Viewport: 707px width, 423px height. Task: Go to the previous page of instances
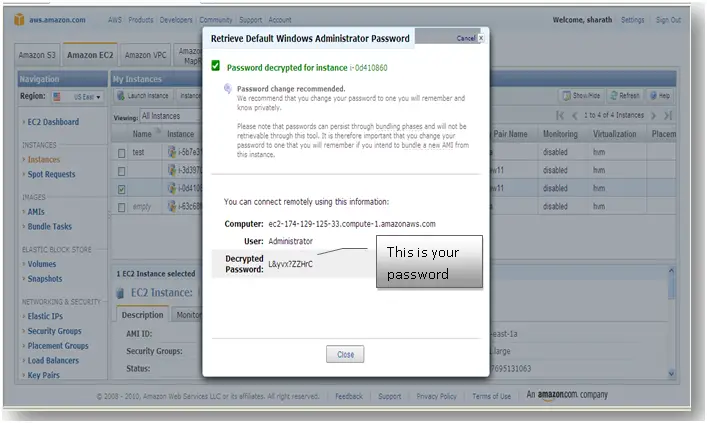pos(574,115)
